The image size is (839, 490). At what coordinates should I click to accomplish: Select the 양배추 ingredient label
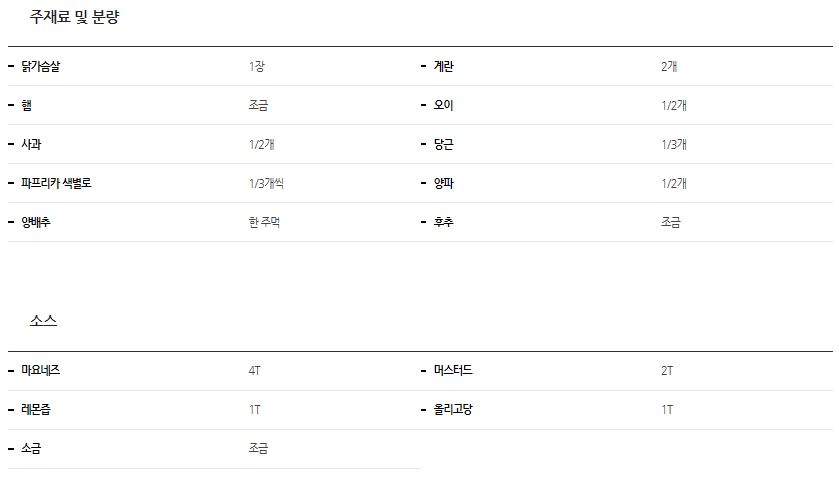[36, 222]
